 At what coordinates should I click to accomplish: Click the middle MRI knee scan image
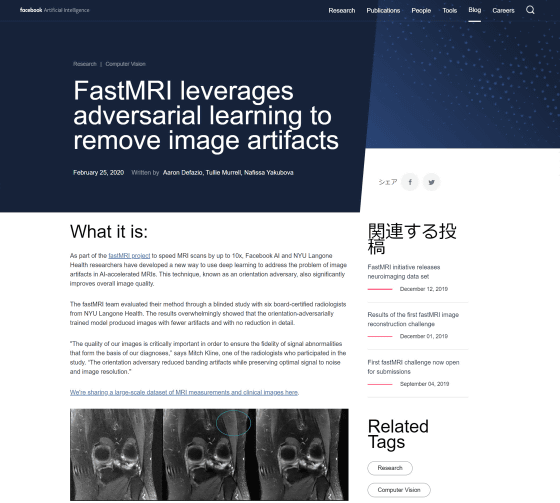click(x=209, y=454)
